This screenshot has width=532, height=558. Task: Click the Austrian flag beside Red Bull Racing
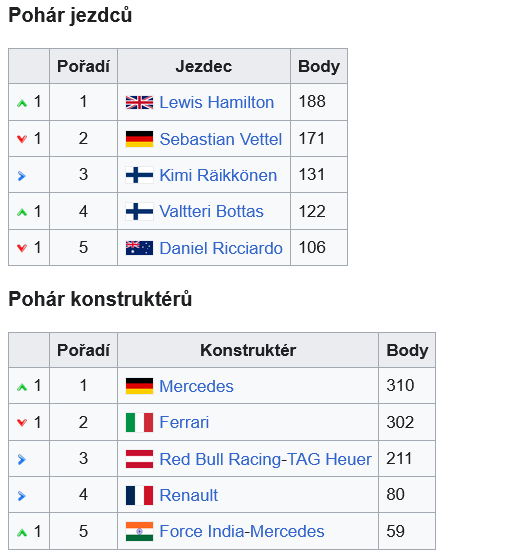pos(139,459)
